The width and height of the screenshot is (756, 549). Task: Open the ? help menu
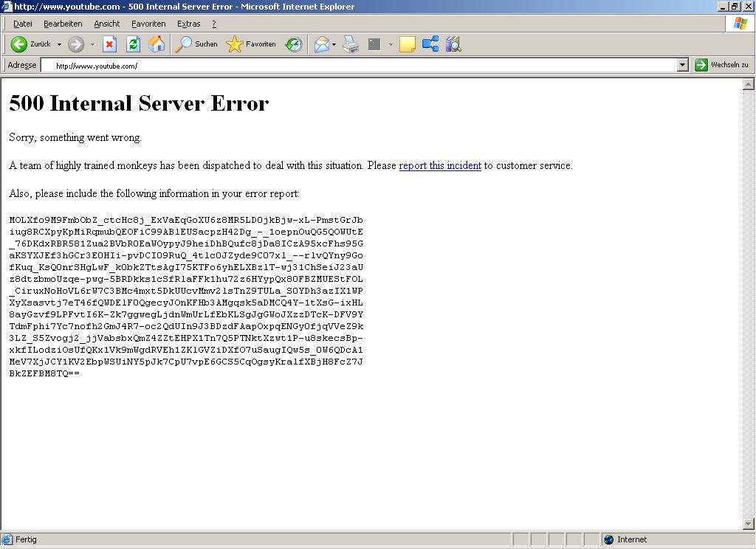[x=214, y=24]
